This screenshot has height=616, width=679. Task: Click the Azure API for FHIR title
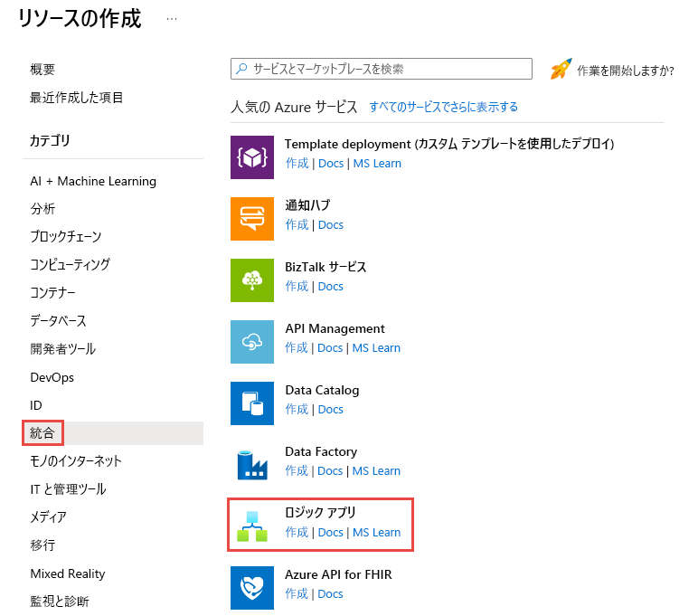pyautogui.click(x=338, y=575)
